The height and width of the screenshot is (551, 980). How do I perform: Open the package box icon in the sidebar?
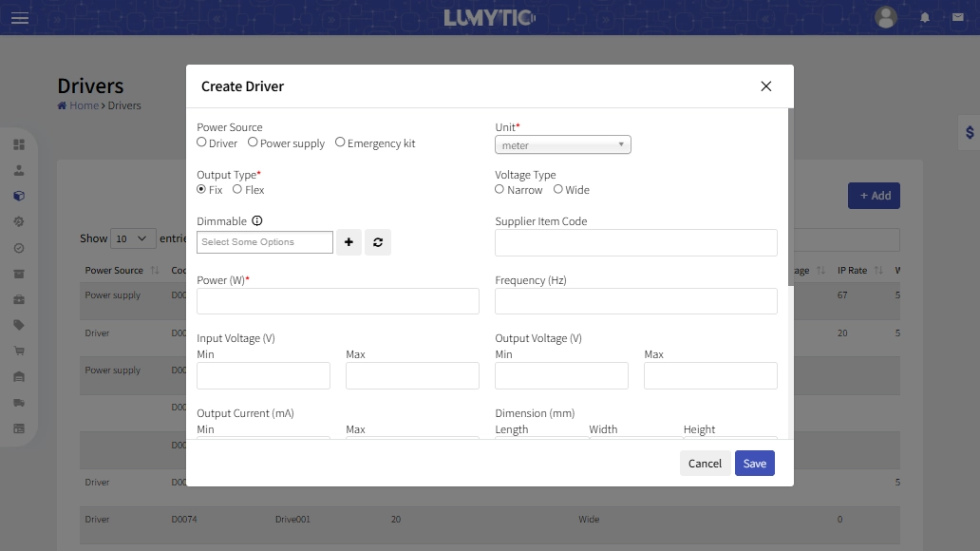click(x=17, y=196)
